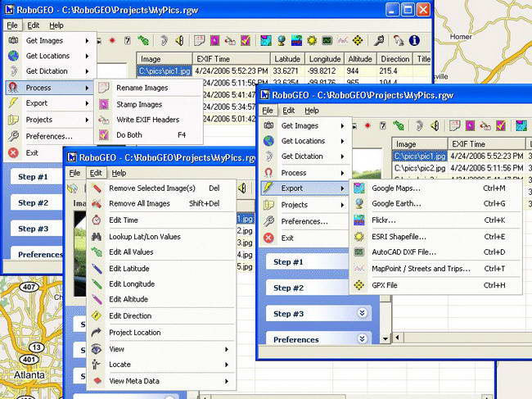The height and width of the screenshot is (399, 532).
Task: Select Google Maps... in Export submenu
Action: [x=435, y=188]
